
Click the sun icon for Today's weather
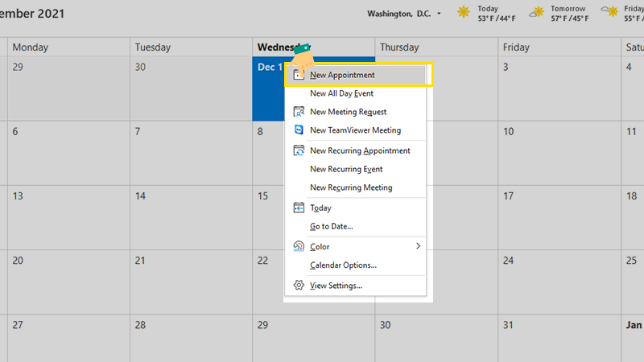[464, 12]
